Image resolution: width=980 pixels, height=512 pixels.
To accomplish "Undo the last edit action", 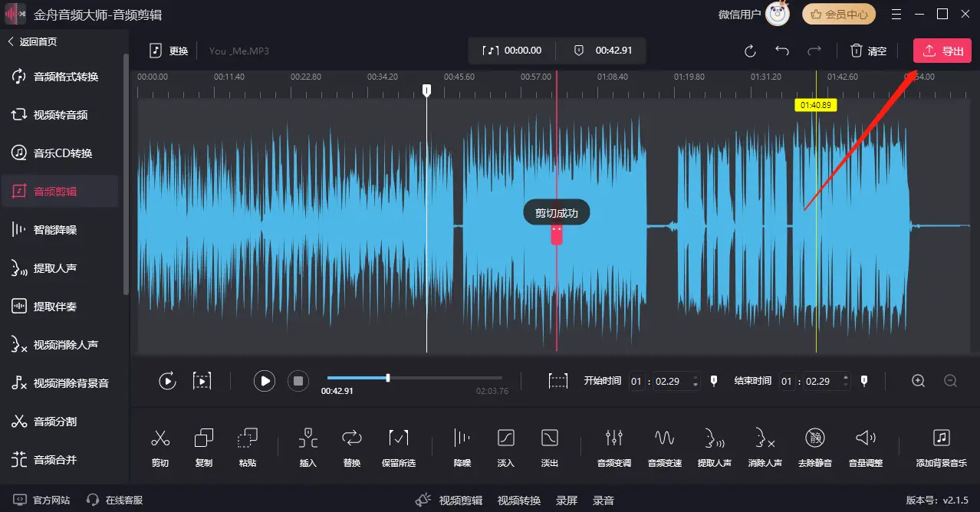I will click(x=781, y=51).
